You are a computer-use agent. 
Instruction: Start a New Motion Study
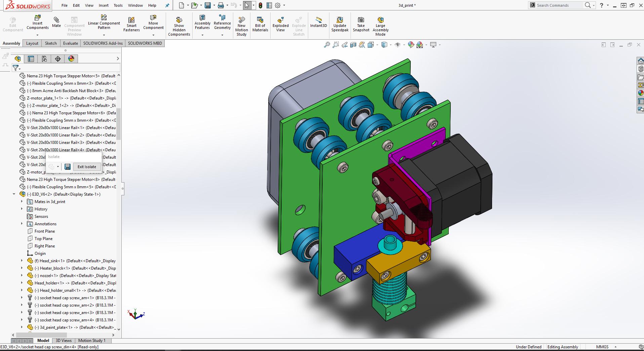[241, 26]
